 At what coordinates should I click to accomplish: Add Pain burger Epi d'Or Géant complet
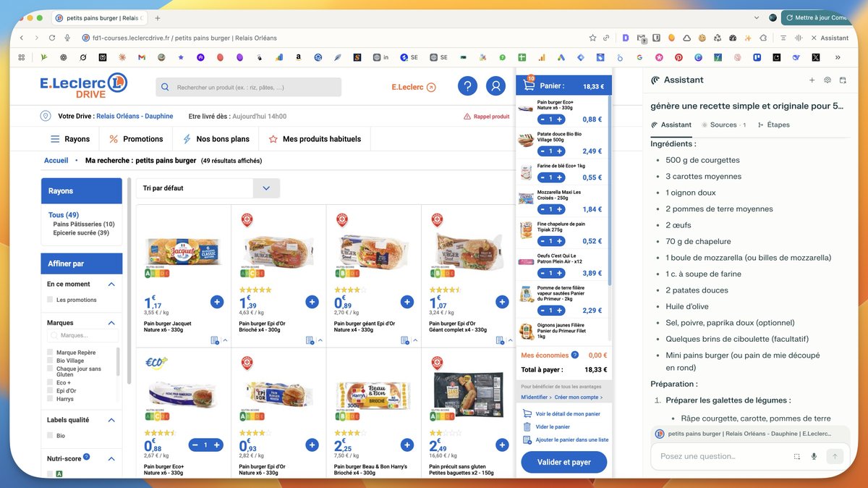click(502, 302)
